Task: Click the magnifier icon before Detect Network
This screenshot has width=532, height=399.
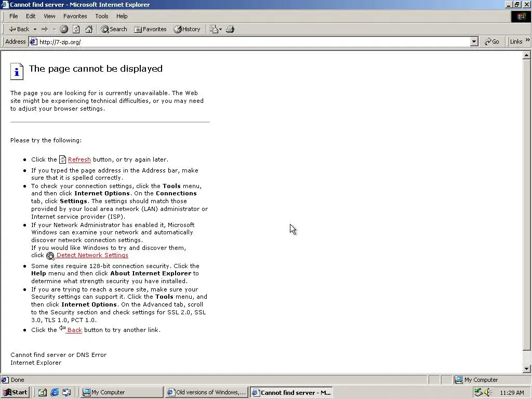Action: coord(50,256)
